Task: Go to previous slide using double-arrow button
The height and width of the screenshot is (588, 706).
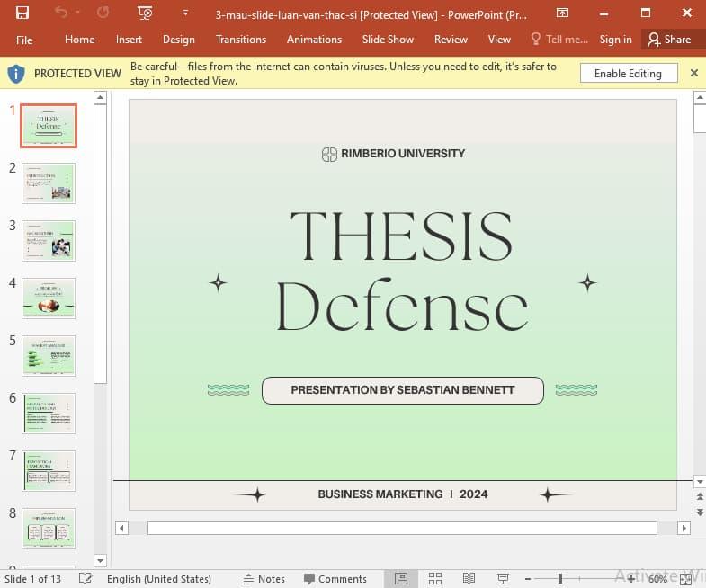Action: click(699, 496)
